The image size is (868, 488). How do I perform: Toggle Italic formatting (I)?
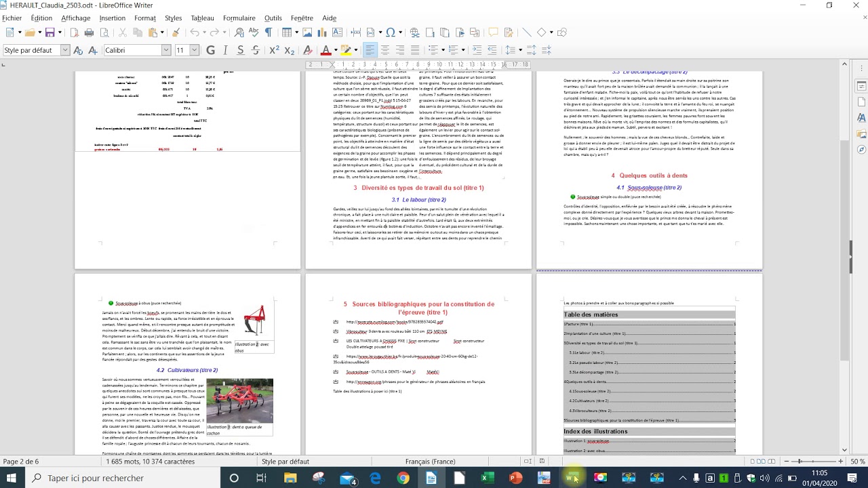226,50
